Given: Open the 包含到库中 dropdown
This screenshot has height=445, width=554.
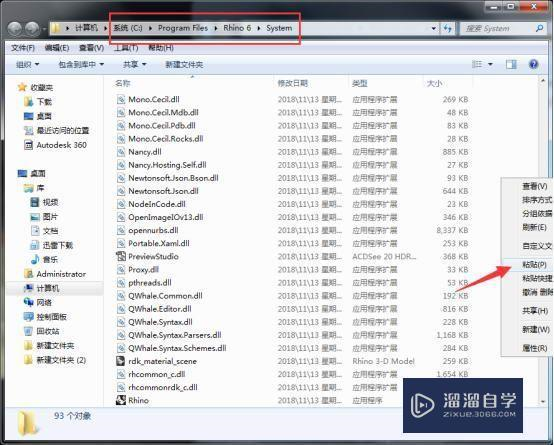Looking at the screenshot, I should [x=81, y=64].
